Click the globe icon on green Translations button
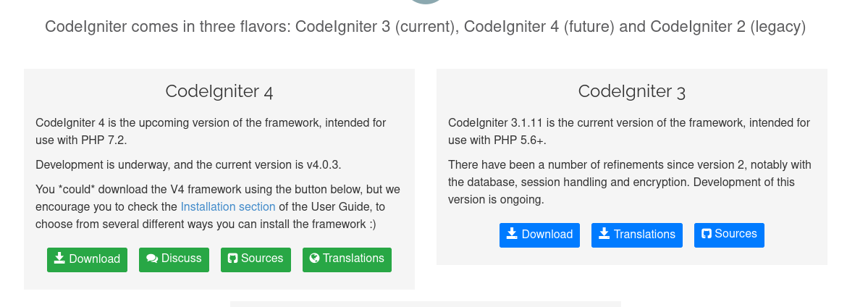The height and width of the screenshot is (307, 868). click(x=314, y=258)
